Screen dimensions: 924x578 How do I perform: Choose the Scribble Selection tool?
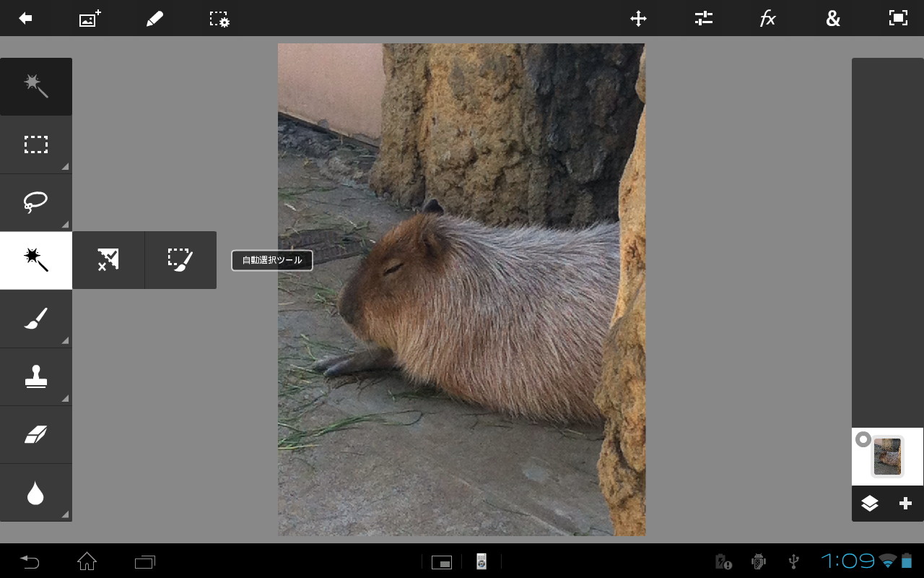108,260
